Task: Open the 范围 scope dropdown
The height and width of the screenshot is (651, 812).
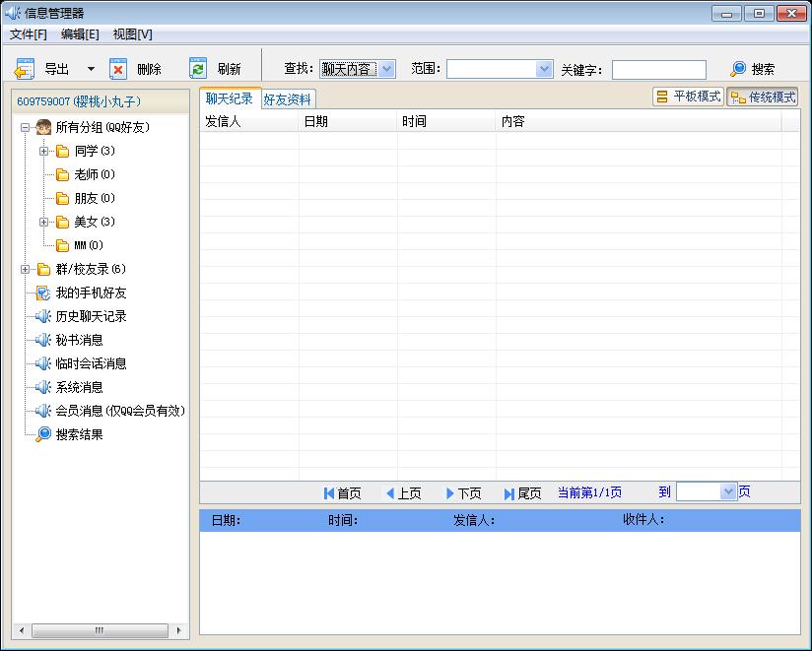Action: (x=544, y=69)
